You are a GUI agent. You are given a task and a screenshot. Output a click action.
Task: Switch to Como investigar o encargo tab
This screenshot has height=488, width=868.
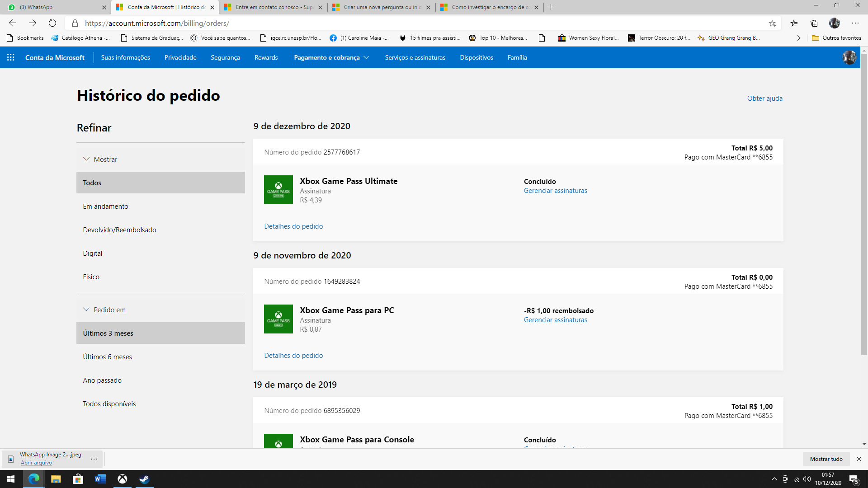[489, 7]
